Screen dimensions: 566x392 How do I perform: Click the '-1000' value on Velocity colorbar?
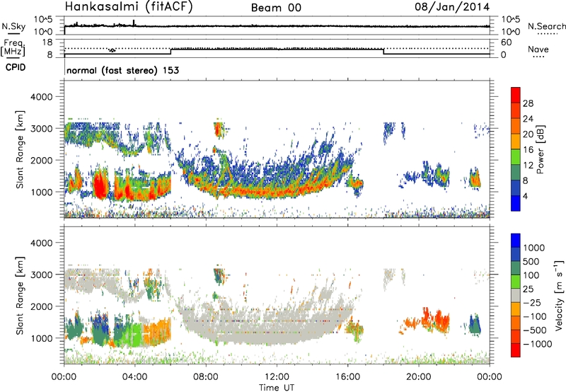pyautogui.click(x=538, y=344)
